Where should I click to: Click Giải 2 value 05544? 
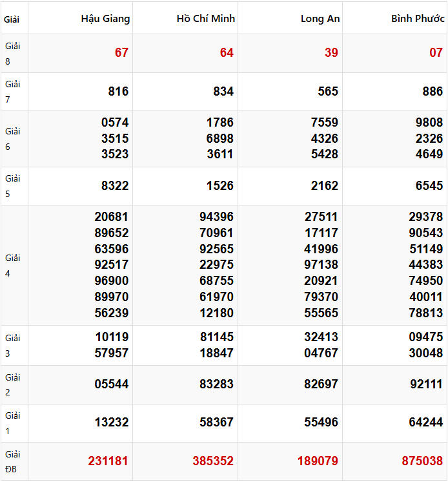[x=112, y=384]
